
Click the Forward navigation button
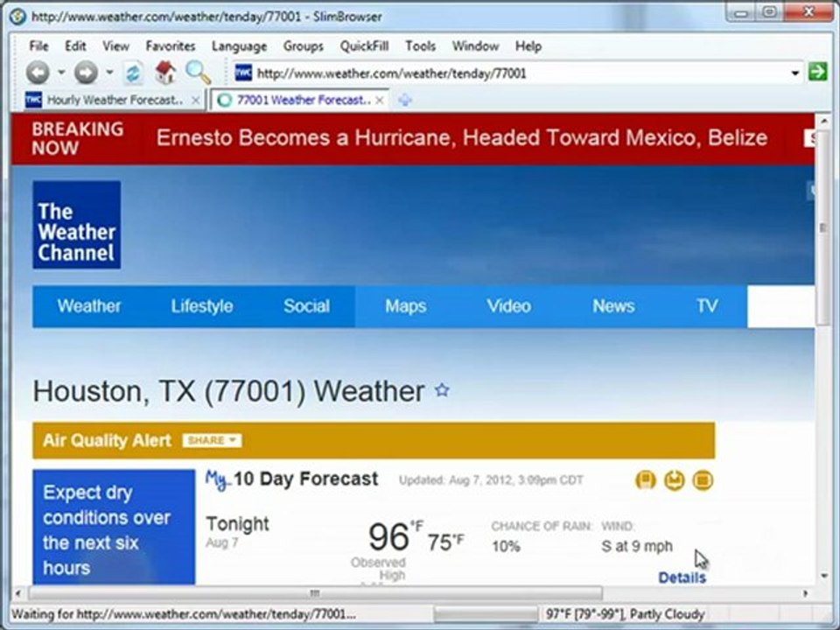click(x=86, y=73)
